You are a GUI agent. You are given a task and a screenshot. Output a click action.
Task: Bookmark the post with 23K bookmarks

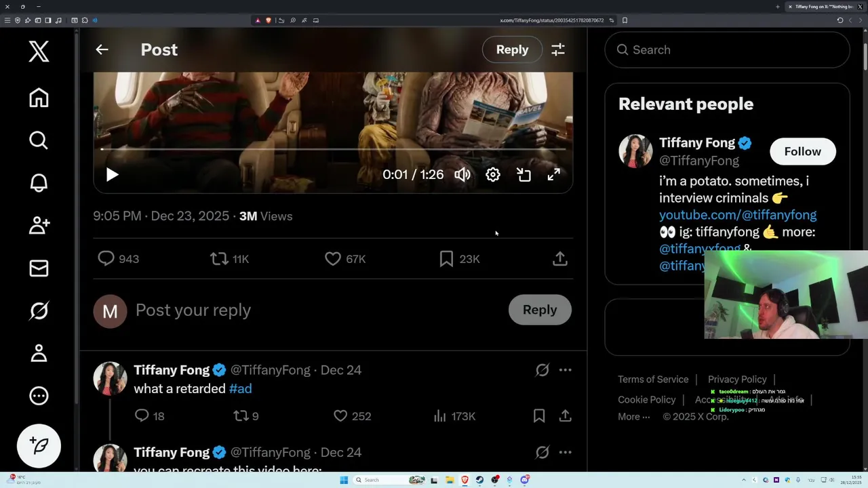pyautogui.click(x=460, y=259)
